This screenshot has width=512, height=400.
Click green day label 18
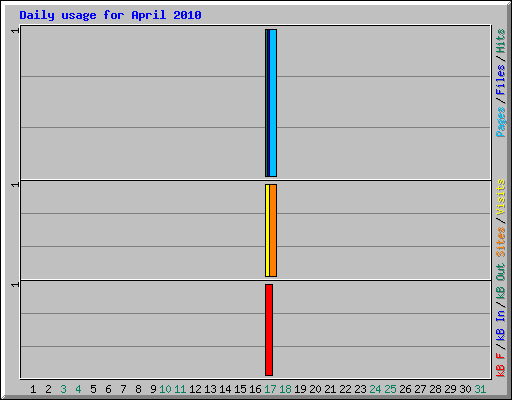(285, 389)
